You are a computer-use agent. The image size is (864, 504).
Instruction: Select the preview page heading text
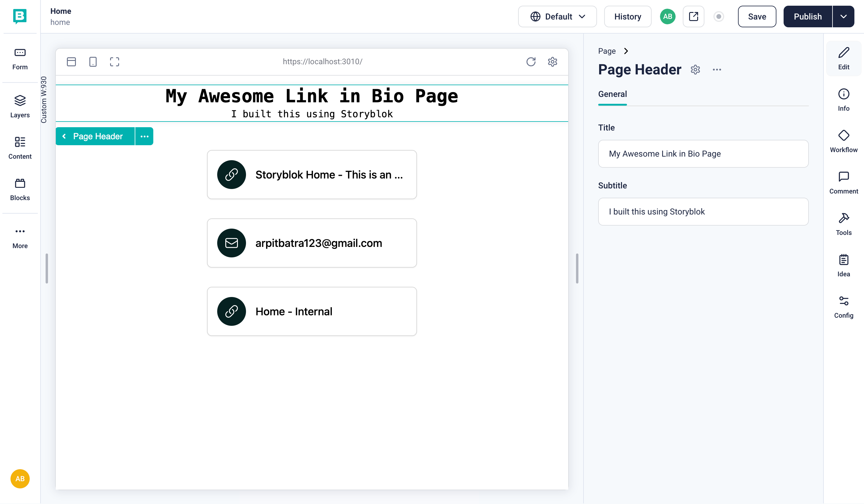coord(312,96)
